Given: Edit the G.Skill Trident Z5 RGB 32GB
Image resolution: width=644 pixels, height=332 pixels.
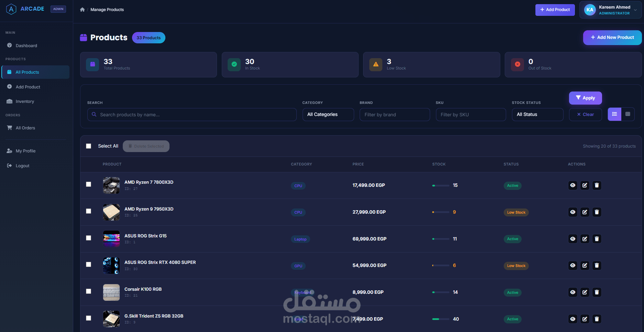Looking at the screenshot, I should pos(585,319).
